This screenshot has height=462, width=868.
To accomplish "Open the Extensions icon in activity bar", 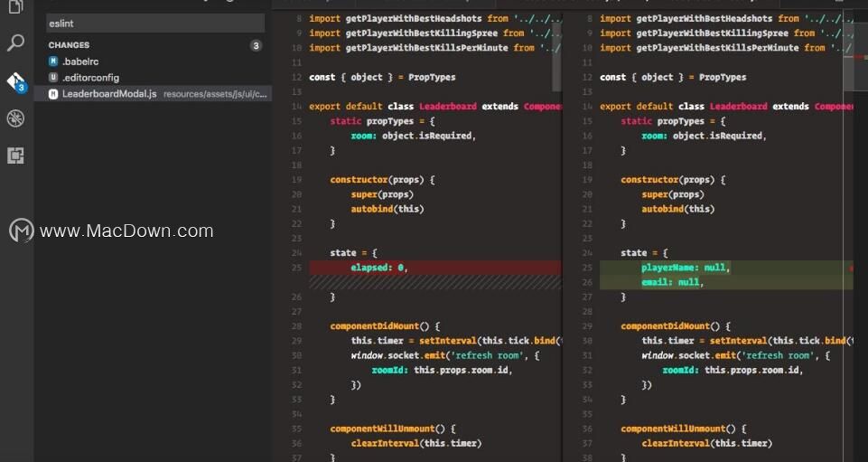I will pos(15,156).
